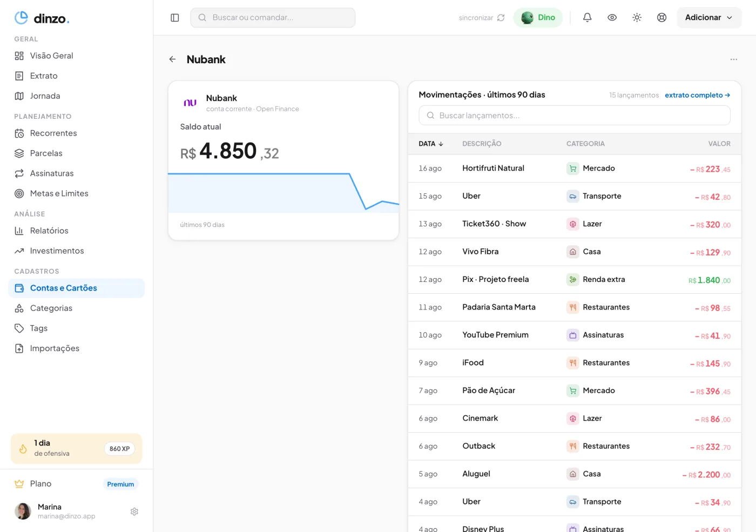
Task: Click the Restaurantes icon for Padaria Santa Marta
Action: tap(572, 307)
